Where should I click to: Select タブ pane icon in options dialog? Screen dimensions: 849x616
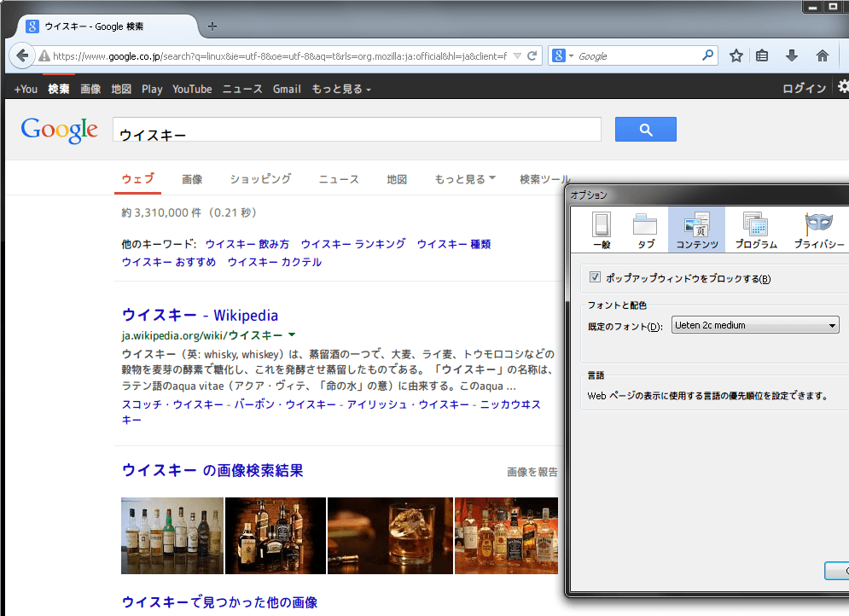[645, 230]
